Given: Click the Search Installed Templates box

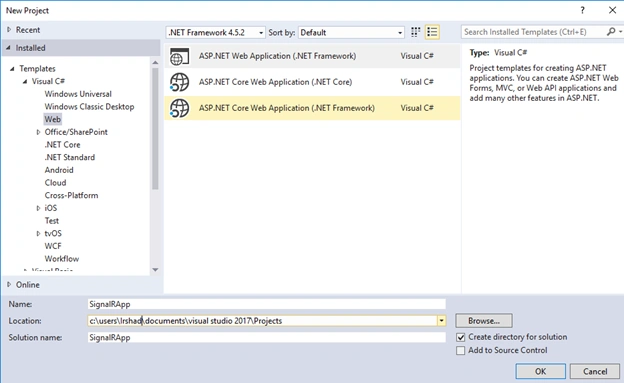Looking at the screenshot, I should click(533, 32).
